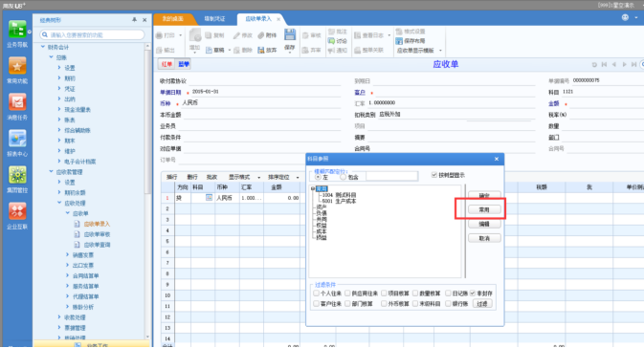
Task: Click the 常用 button in dialog
Action: pos(484,209)
